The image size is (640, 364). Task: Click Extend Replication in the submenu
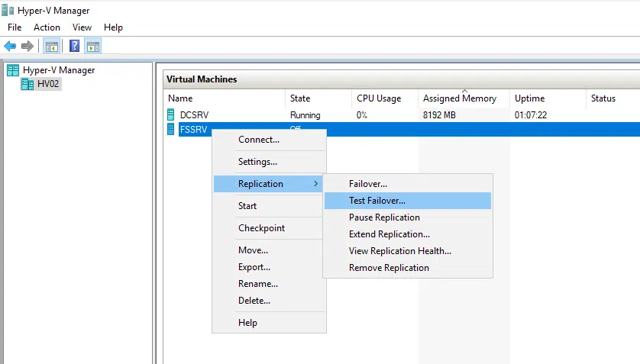389,234
